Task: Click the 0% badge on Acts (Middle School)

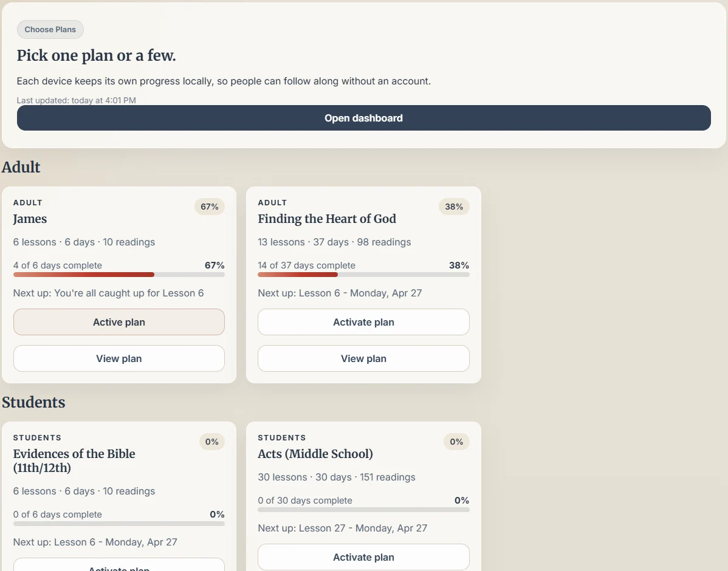Action: pyautogui.click(x=456, y=442)
